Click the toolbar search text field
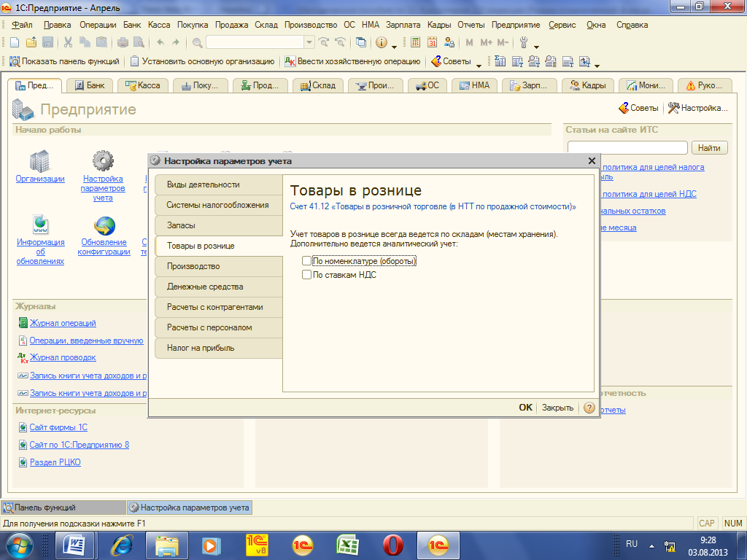747x560 pixels. 255,42
